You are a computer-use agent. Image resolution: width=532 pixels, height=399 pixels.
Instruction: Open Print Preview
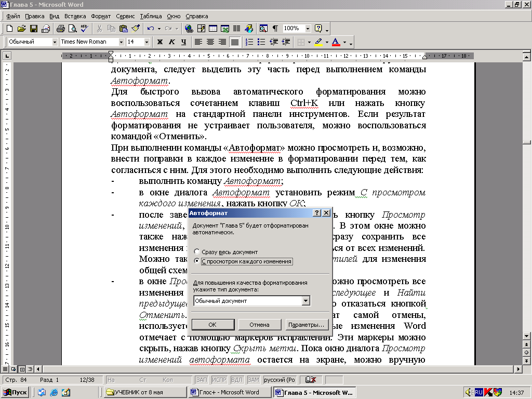[x=72, y=29]
